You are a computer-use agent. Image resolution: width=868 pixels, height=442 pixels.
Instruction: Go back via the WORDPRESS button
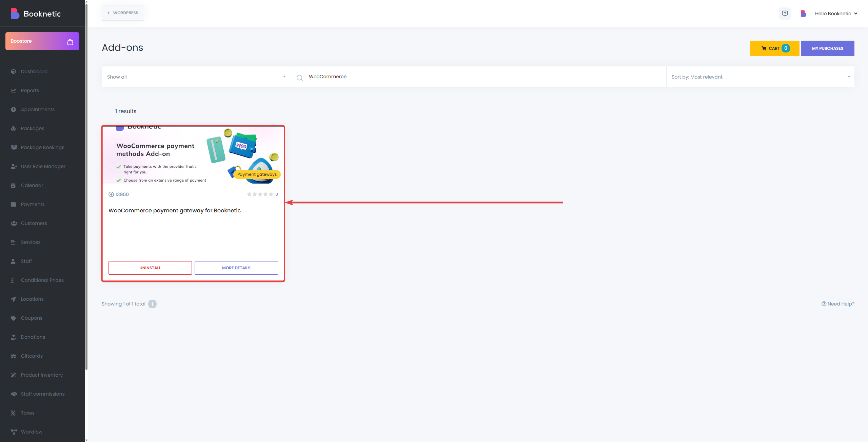point(123,13)
